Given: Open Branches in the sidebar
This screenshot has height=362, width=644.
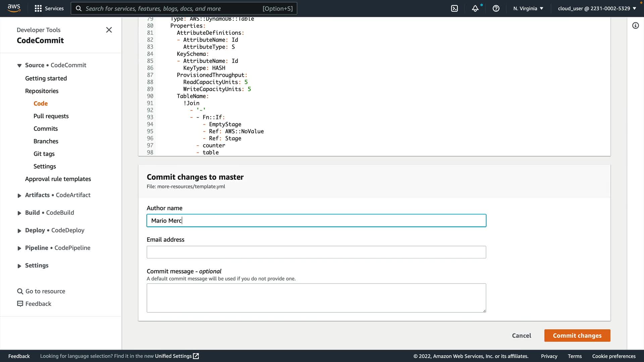Looking at the screenshot, I should pos(46,141).
